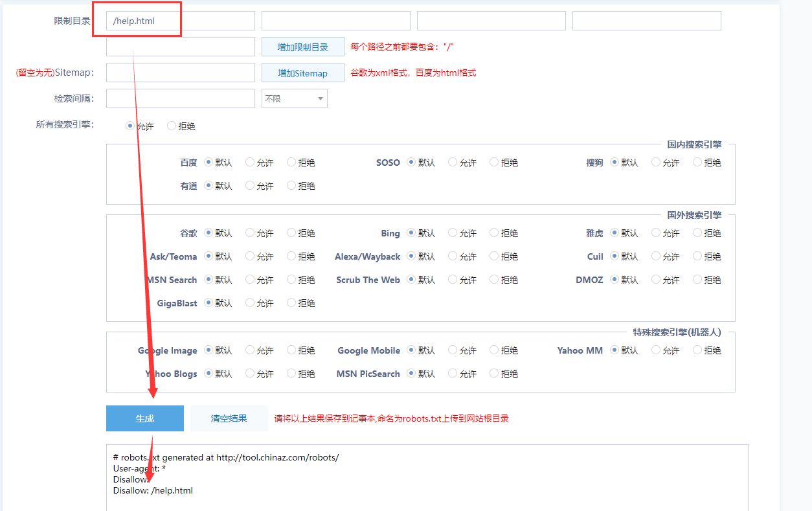Viewport: 812px width, 511px height.
Task: Select 允许 for 百度
Action: pyautogui.click(x=250, y=163)
